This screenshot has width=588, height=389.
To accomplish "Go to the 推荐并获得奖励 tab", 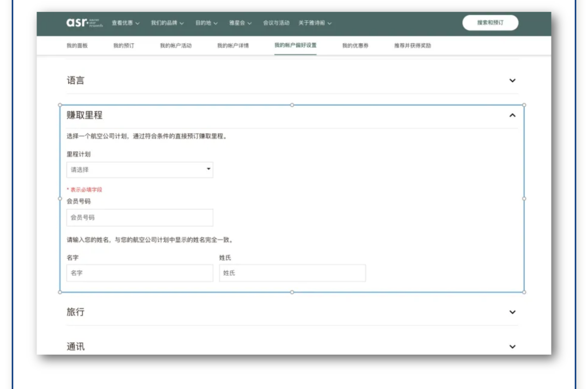I will tap(413, 45).
